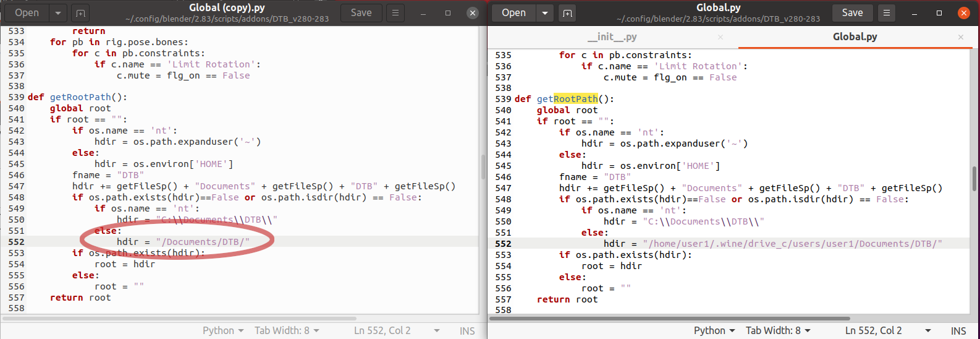Screen dimensions: 980x339
Task: Close the __init__.py tab
Action: pos(720,37)
